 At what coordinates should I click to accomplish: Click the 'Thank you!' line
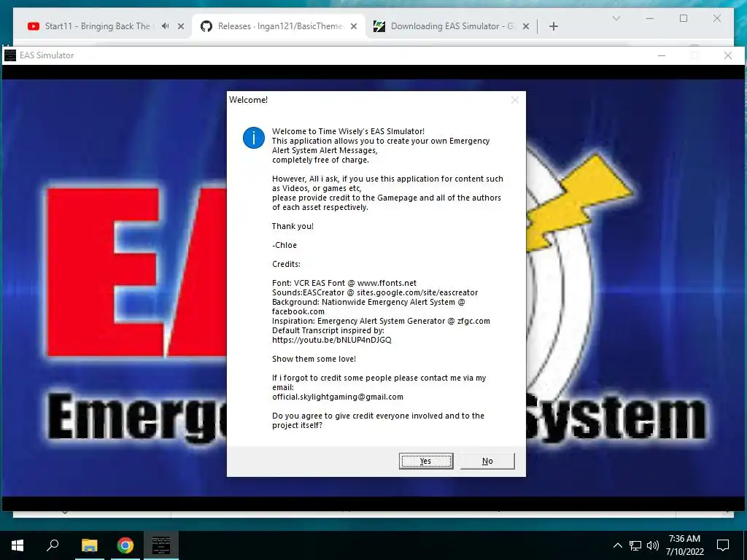293,226
